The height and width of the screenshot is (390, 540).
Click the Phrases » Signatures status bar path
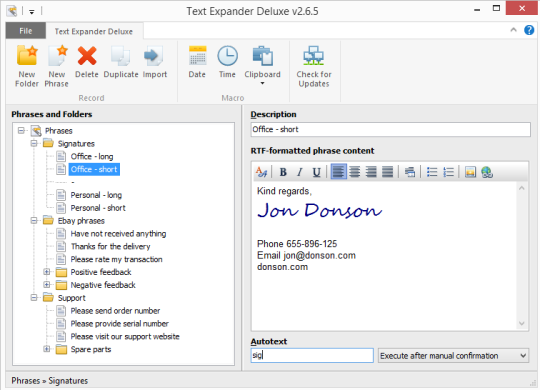click(50, 380)
